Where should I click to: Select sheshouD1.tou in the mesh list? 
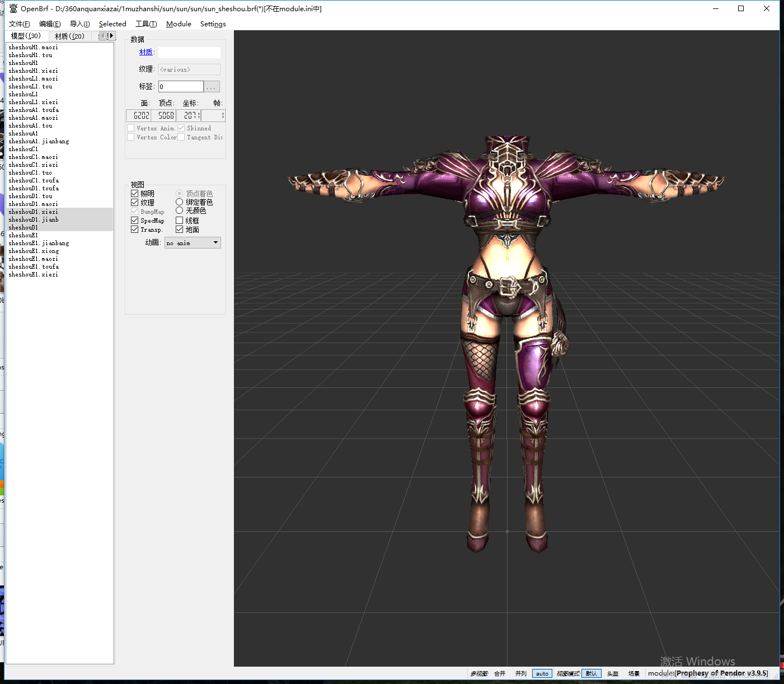point(59,196)
